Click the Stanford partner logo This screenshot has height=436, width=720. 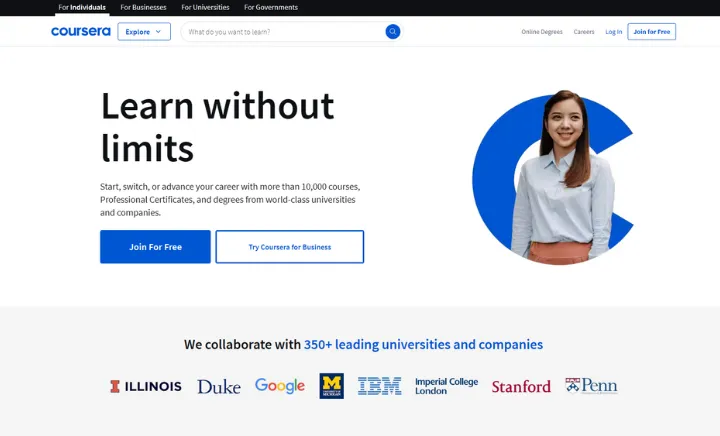pos(521,386)
